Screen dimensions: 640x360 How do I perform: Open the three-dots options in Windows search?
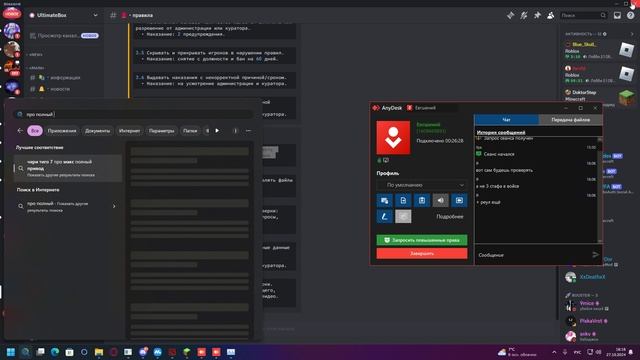point(248,131)
